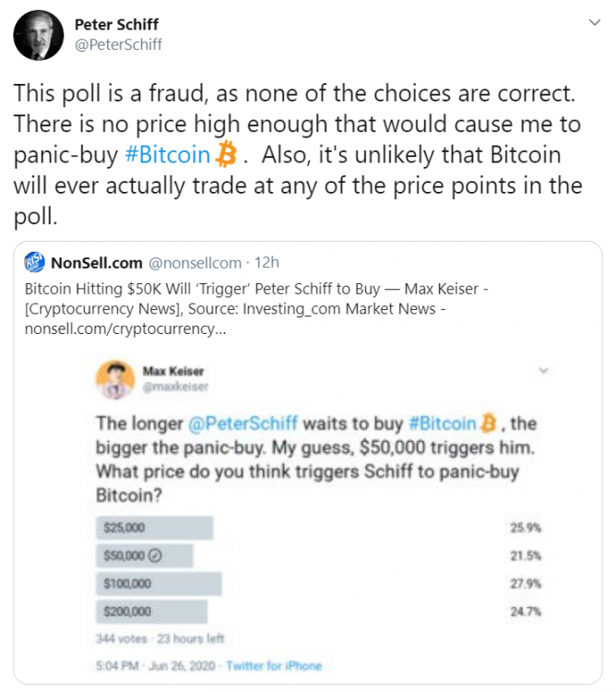Follow the nonsell.com/cryptocurrency link
Image resolution: width=616 pixels, height=692 pixels.
coord(125,328)
